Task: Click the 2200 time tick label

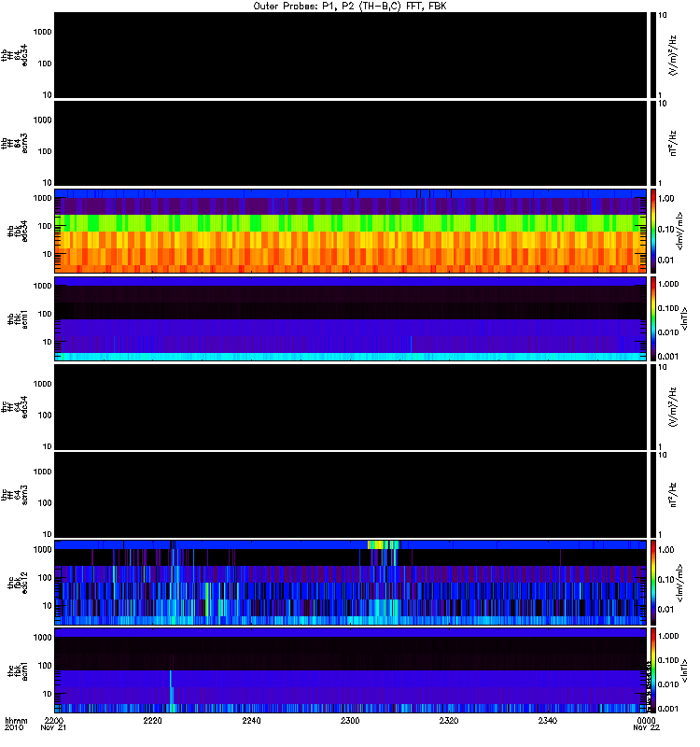Action: pyautogui.click(x=55, y=721)
